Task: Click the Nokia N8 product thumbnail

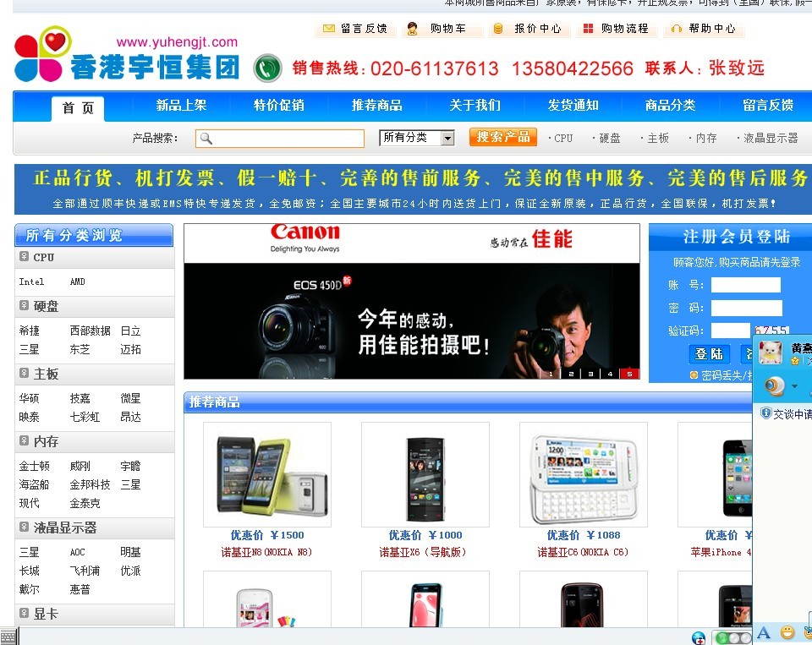Action: tap(267, 475)
